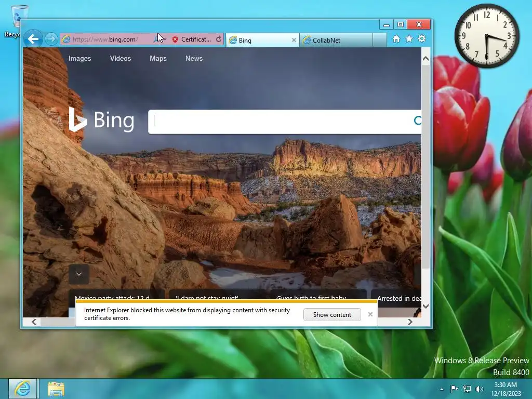Click the taskbar clock showing 3:30 AM
The image size is (532, 399).
coord(506,389)
